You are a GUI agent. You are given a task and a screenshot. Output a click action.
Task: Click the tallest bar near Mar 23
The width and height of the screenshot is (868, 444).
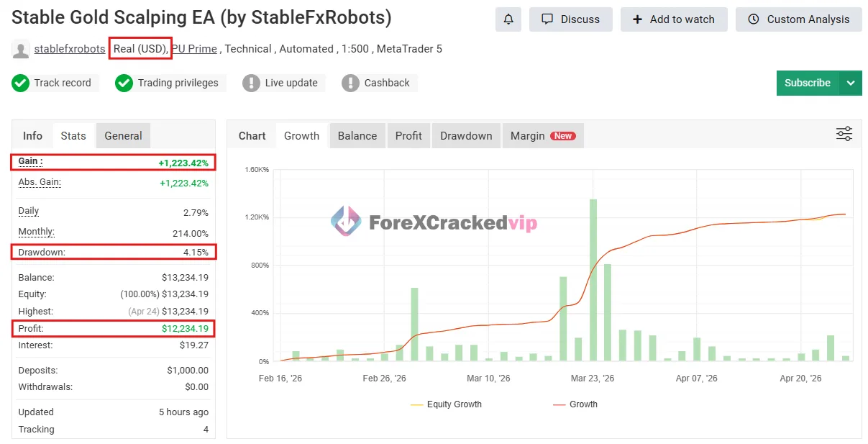[593, 281]
